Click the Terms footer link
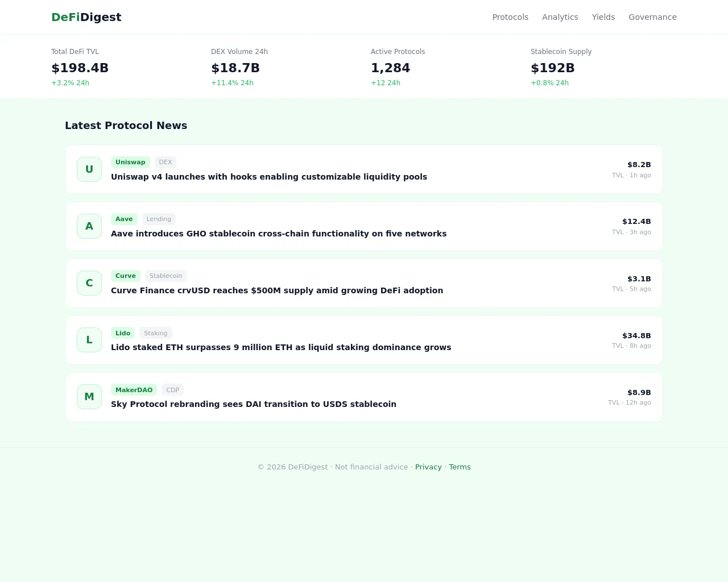728x582 pixels. [460, 467]
